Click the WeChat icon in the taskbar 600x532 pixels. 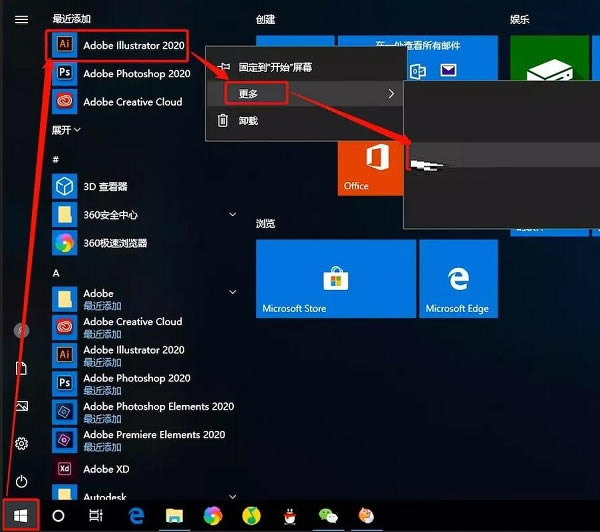pyautogui.click(x=328, y=516)
